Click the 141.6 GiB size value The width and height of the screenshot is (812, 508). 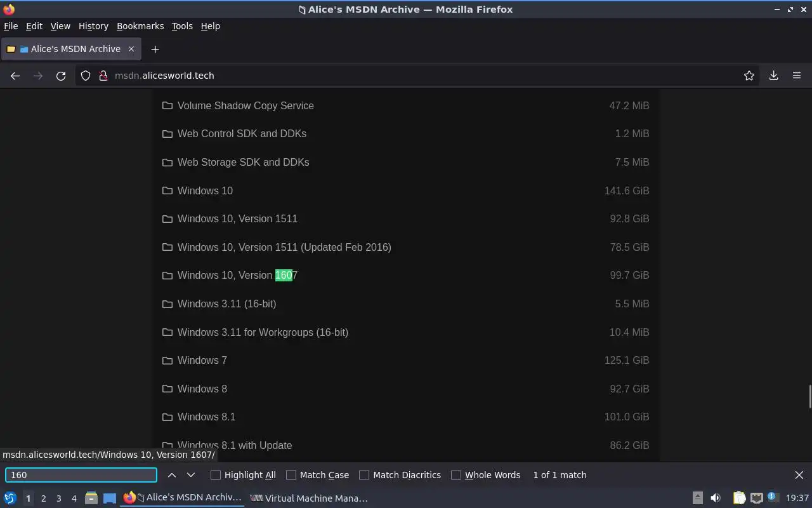coord(627,190)
